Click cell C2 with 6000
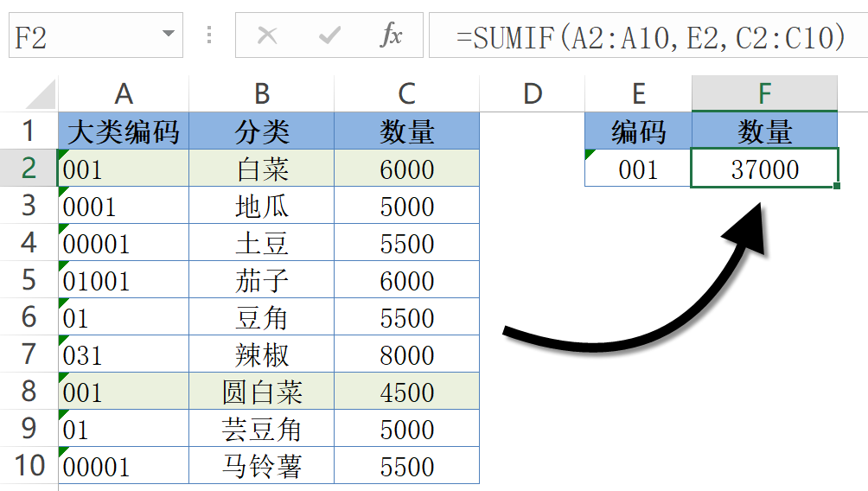 pos(407,169)
